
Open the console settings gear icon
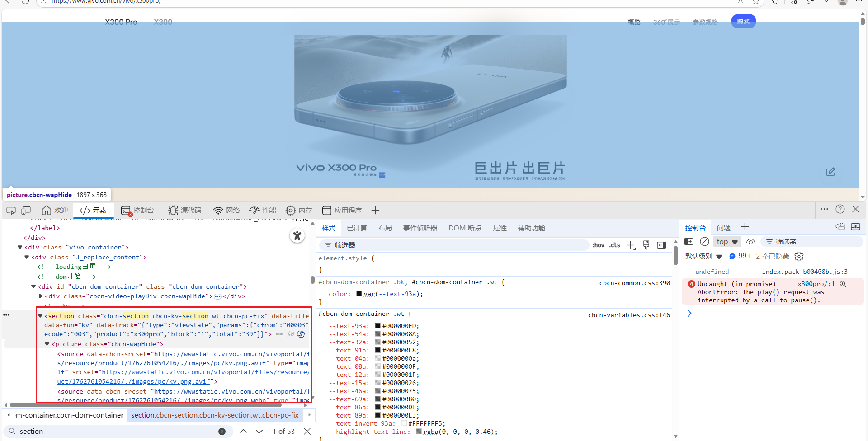[799, 256]
